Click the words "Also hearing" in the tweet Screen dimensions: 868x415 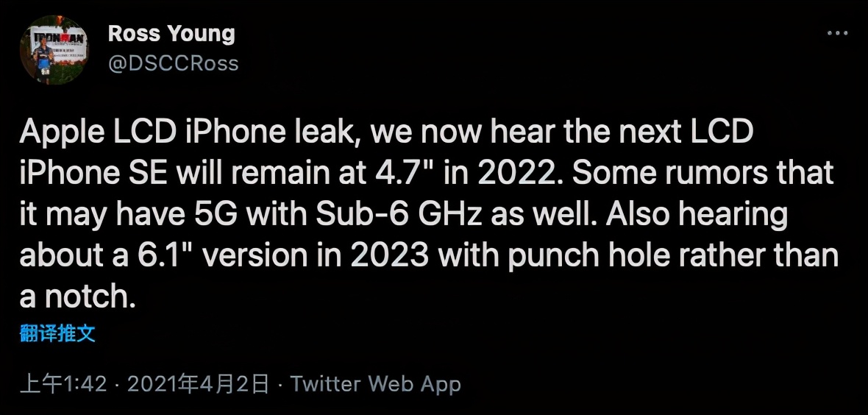[x=697, y=215]
